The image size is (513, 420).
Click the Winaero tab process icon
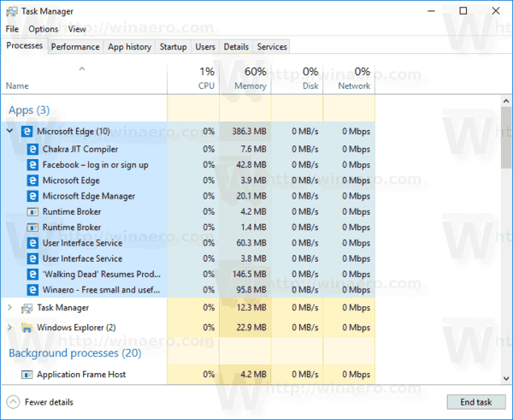coord(32,290)
